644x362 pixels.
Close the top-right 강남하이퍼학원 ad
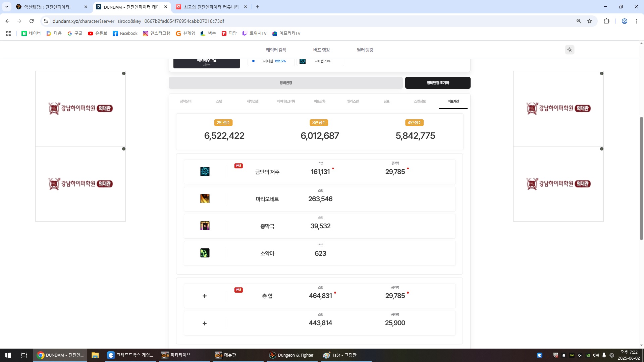click(x=602, y=73)
